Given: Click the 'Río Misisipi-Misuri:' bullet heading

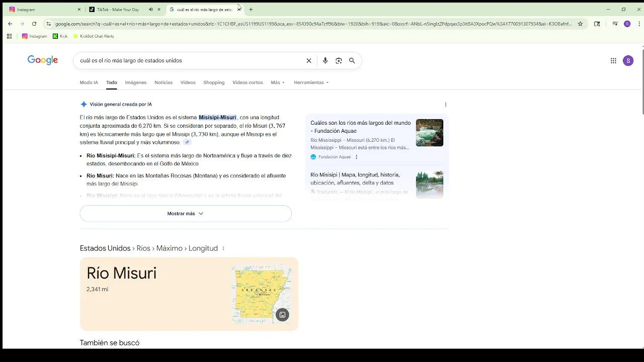Looking at the screenshot, I should tap(111, 156).
